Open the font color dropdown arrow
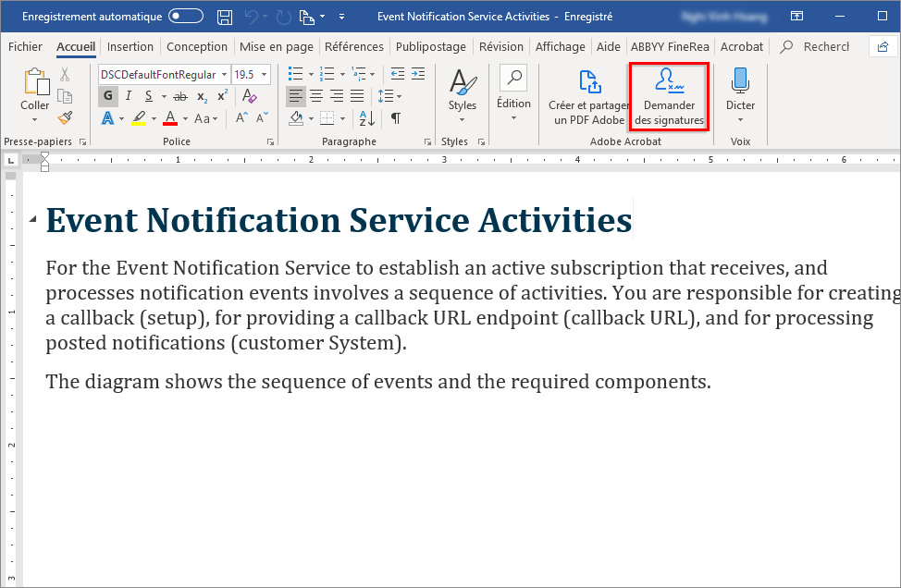 pyautogui.click(x=186, y=119)
